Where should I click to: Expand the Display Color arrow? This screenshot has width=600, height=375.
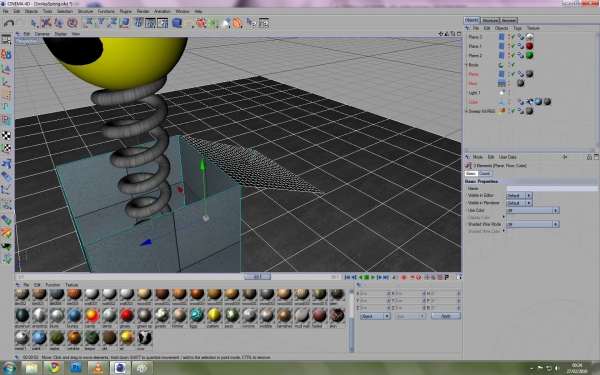[x=504, y=217]
